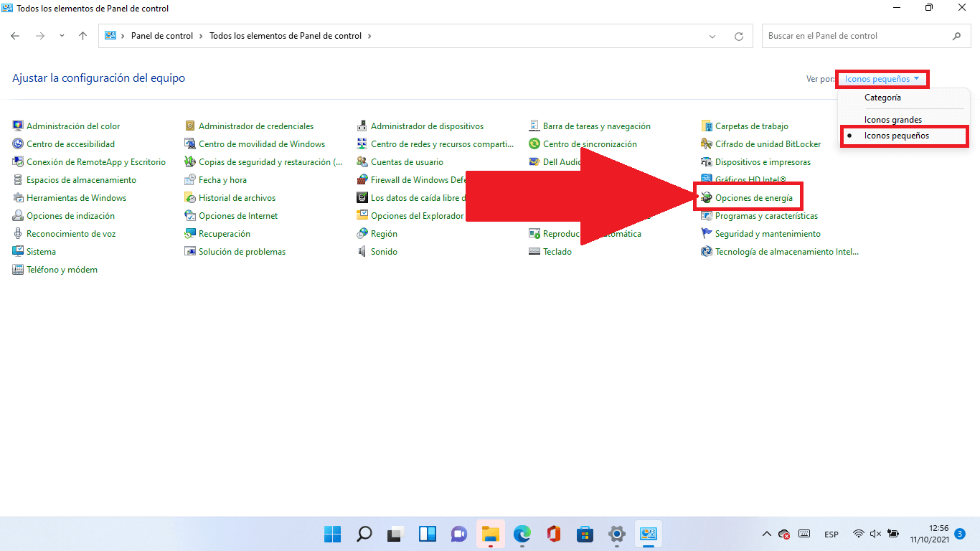Image resolution: width=980 pixels, height=551 pixels.
Task: Open Seguridad y mantenimiento flag icon
Action: [707, 234]
